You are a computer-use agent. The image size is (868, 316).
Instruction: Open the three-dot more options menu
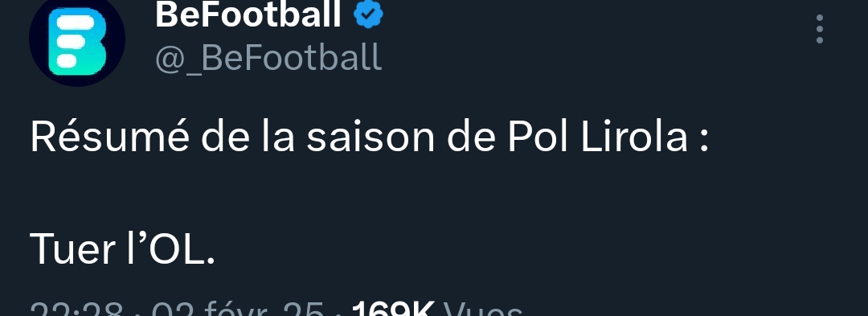point(819,29)
